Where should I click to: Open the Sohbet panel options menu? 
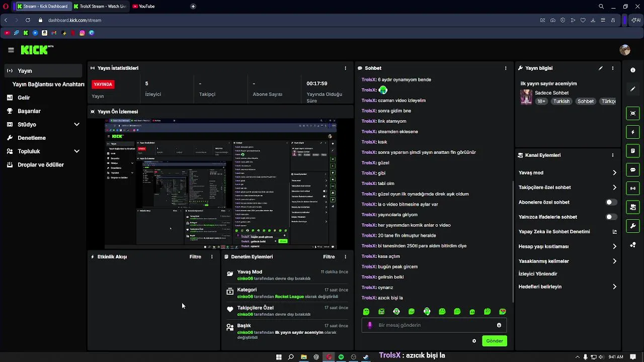point(506,68)
